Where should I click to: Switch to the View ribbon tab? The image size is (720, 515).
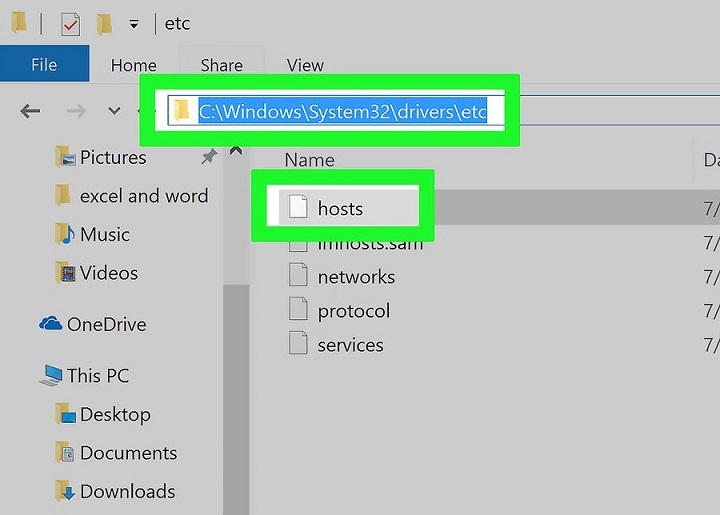coord(305,65)
